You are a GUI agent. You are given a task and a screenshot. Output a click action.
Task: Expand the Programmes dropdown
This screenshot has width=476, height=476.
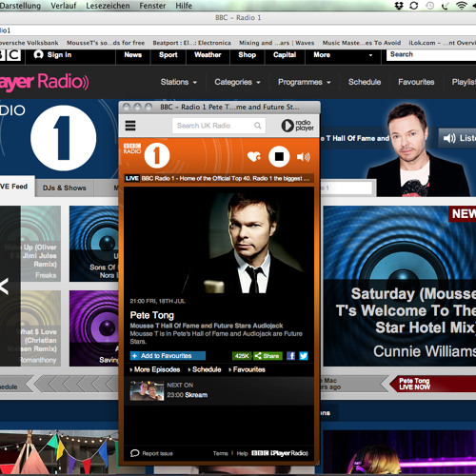click(305, 82)
